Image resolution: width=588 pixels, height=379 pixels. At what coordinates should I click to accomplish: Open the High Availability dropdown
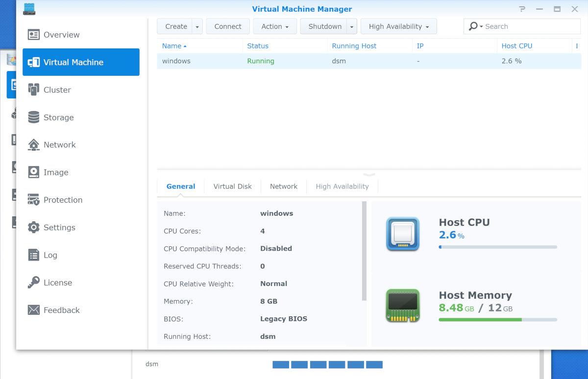click(398, 26)
